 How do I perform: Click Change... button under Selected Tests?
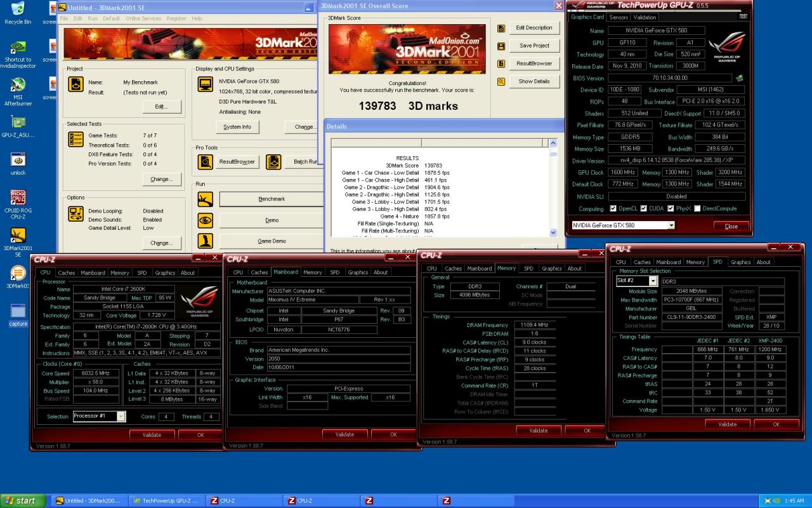(x=161, y=179)
